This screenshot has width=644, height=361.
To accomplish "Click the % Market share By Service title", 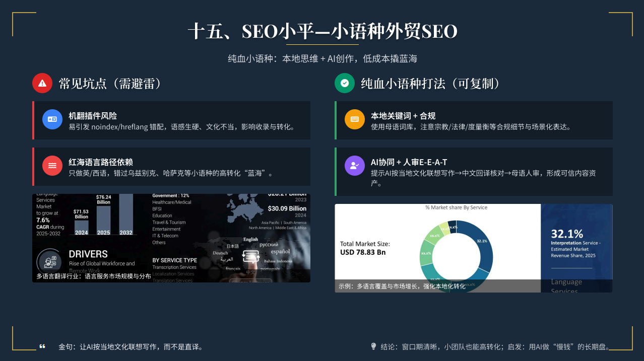I will [456, 207].
